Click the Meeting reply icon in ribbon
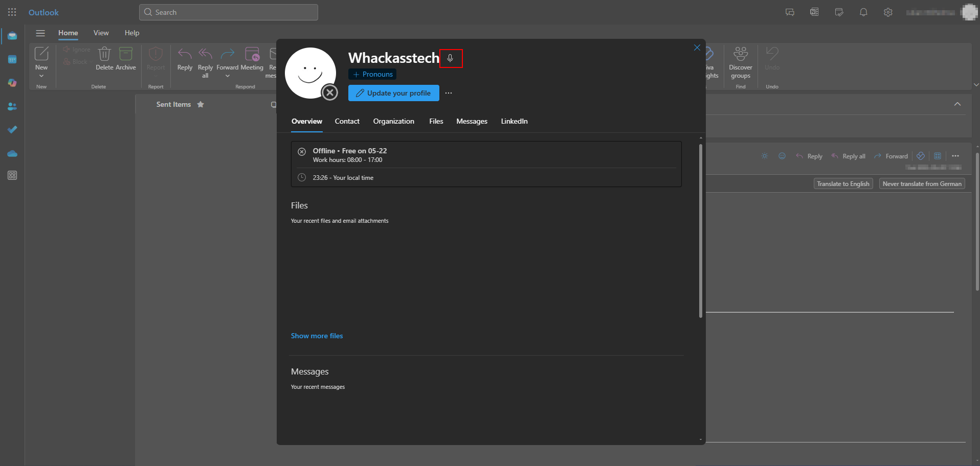This screenshot has width=980, height=466. pos(252,54)
